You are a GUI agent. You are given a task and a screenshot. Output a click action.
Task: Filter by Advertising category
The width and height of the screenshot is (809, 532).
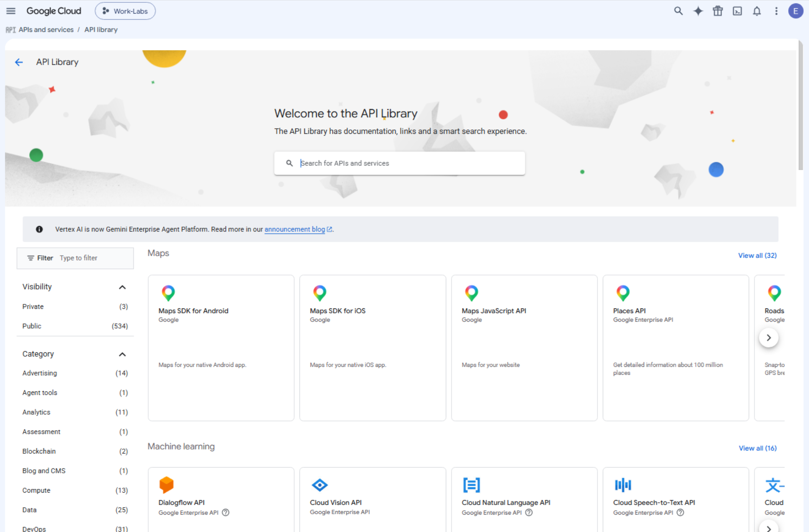click(75, 373)
